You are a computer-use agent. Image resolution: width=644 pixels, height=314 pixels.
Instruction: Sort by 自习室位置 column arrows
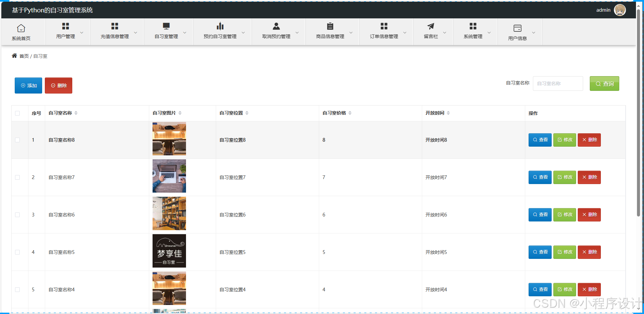(x=247, y=113)
